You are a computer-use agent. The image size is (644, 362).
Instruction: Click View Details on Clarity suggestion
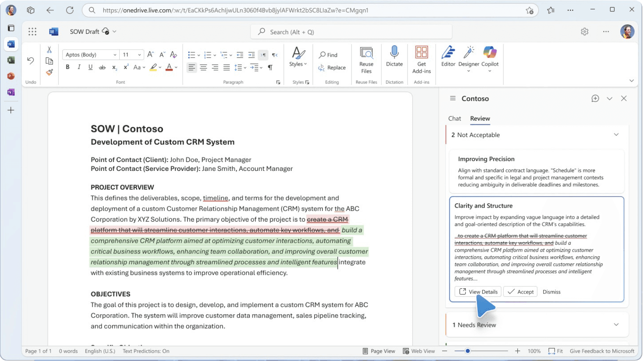(478, 292)
